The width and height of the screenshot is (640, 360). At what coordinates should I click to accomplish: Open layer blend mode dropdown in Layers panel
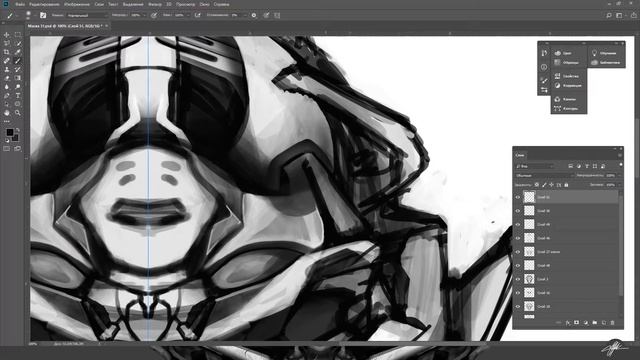(544, 176)
